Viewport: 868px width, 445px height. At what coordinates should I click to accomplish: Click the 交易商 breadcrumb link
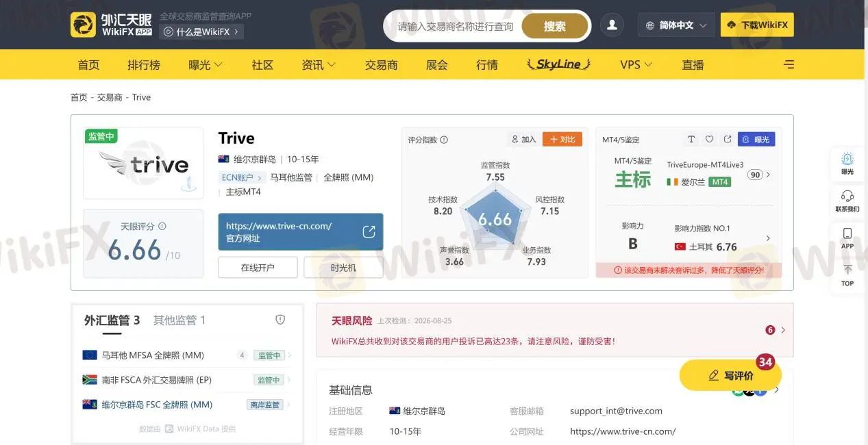110,97
